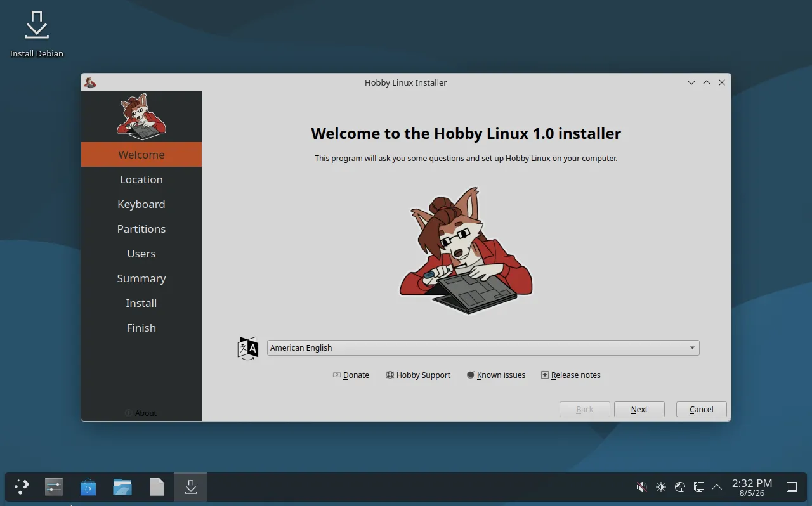Viewport: 812px width, 506px height.
Task: Open the KDE application launcher
Action: point(22,487)
